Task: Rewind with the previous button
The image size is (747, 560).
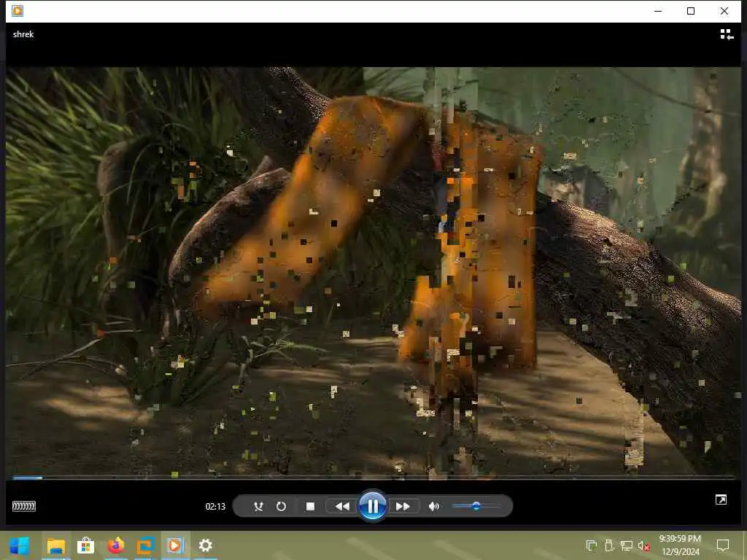Action: (342, 506)
